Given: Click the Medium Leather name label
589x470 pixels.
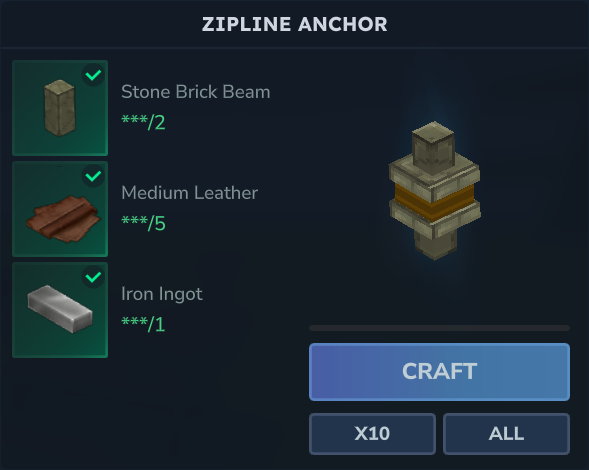Looking at the screenshot, I should tap(189, 193).
